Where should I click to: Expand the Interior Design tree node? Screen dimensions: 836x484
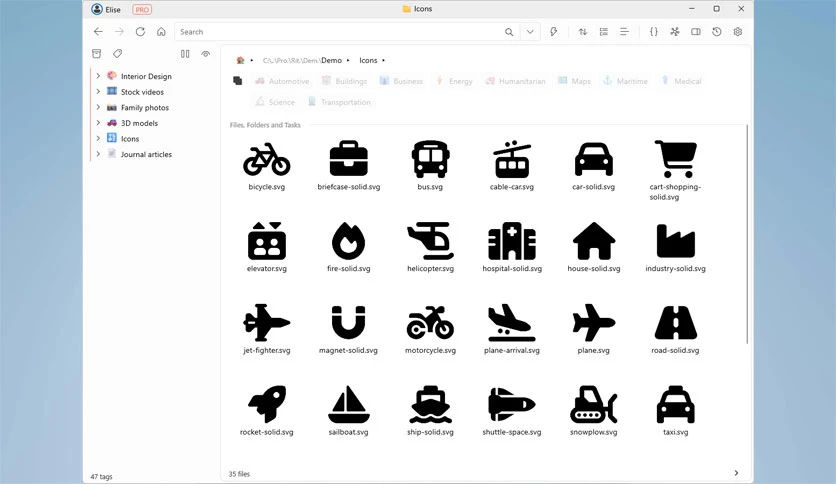click(98, 76)
